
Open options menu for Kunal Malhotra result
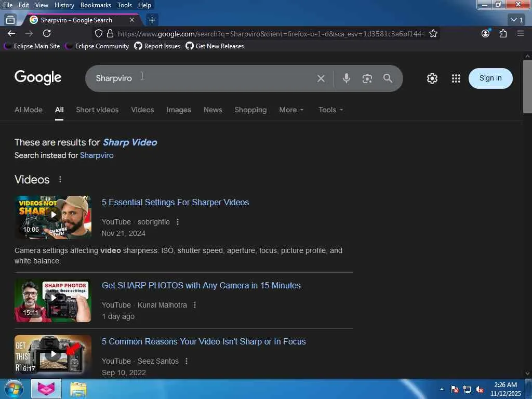(x=194, y=305)
